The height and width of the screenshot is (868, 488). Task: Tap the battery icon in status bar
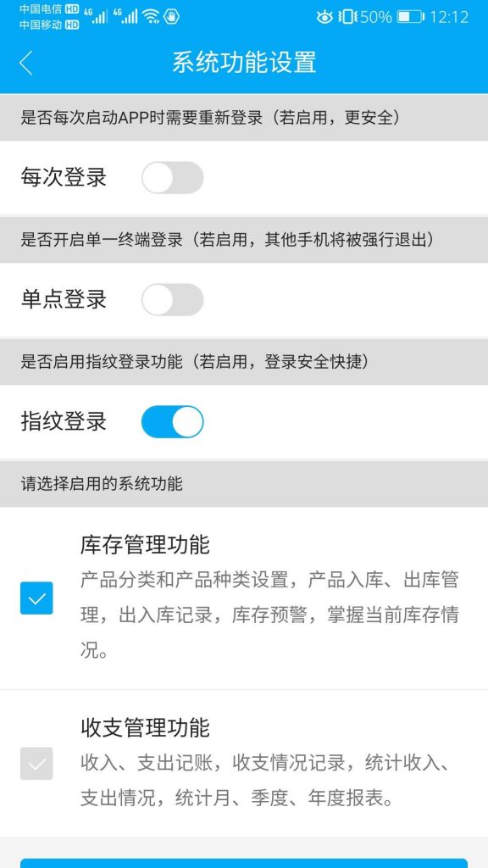[410, 17]
